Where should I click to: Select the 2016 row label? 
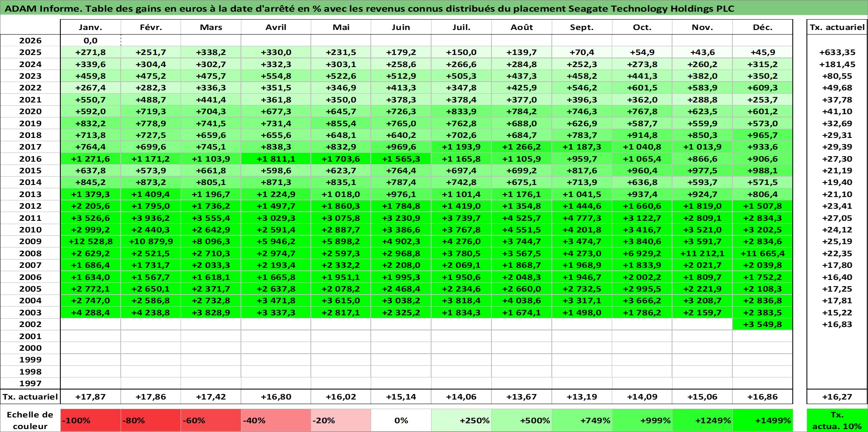coord(30,159)
